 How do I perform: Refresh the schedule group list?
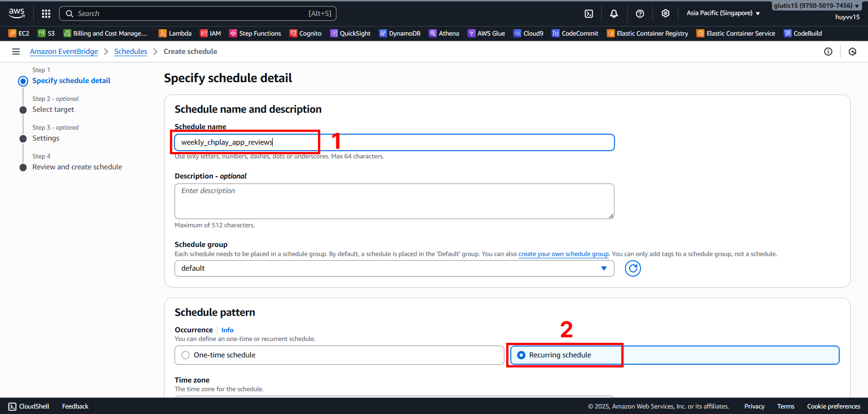(633, 268)
